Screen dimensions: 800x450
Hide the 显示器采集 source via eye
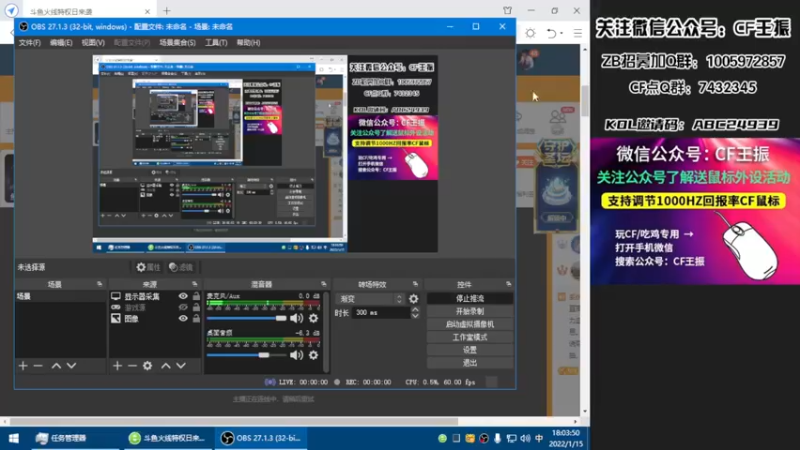183,296
